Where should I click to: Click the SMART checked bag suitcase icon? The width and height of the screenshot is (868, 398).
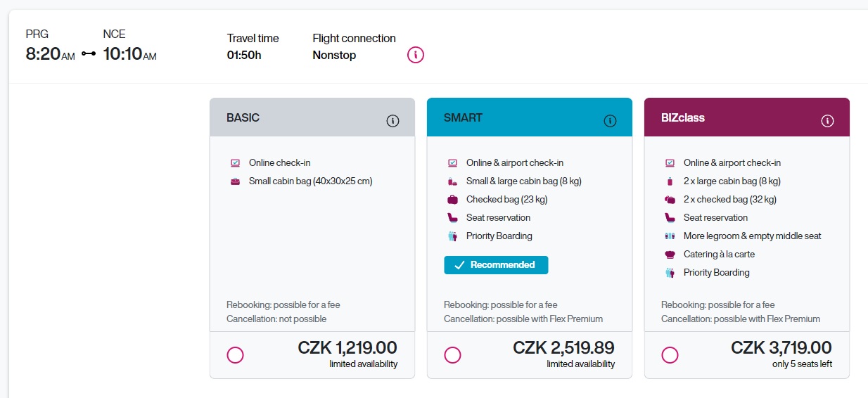tap(453, 200)
